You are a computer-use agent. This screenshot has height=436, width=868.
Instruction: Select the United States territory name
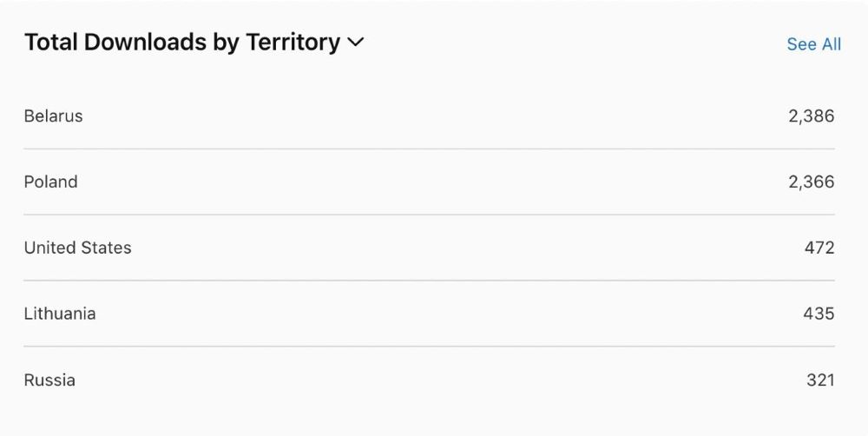coord(78,248)
